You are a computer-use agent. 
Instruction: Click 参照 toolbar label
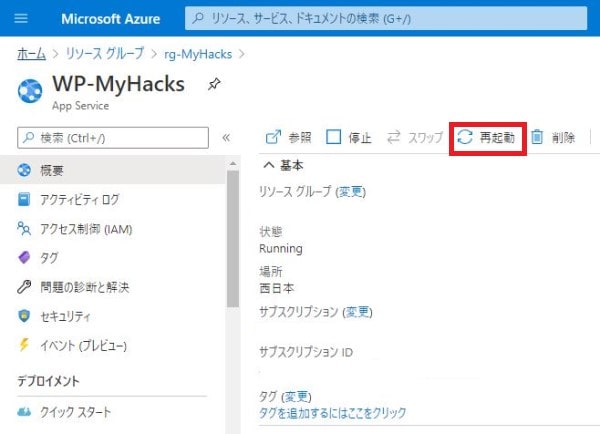300,137
